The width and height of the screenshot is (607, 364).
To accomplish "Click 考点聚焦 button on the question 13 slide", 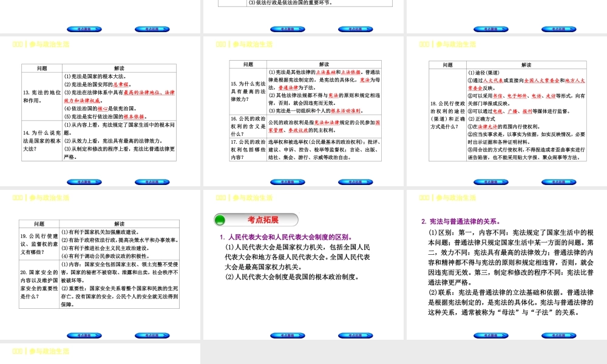I will pos(84,182).
